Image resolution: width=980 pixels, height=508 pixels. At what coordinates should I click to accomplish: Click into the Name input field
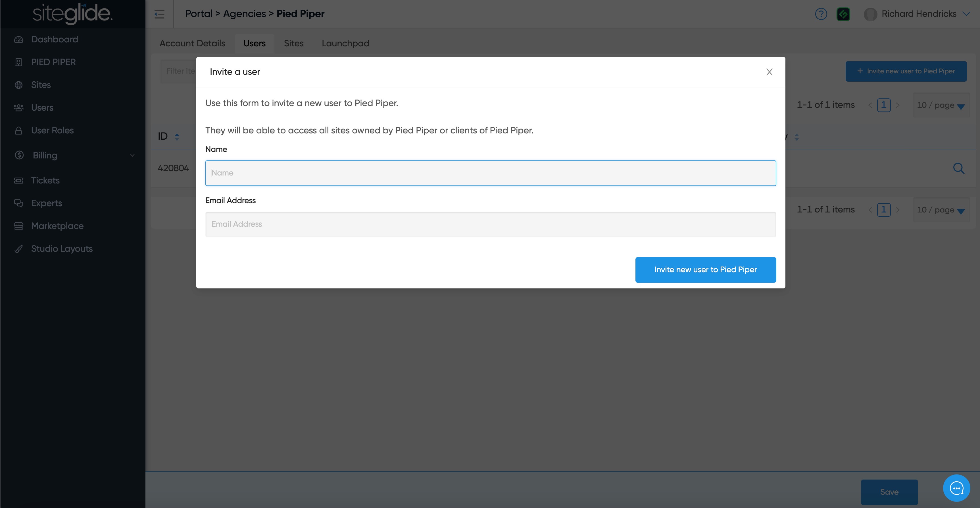click(490, 173)
